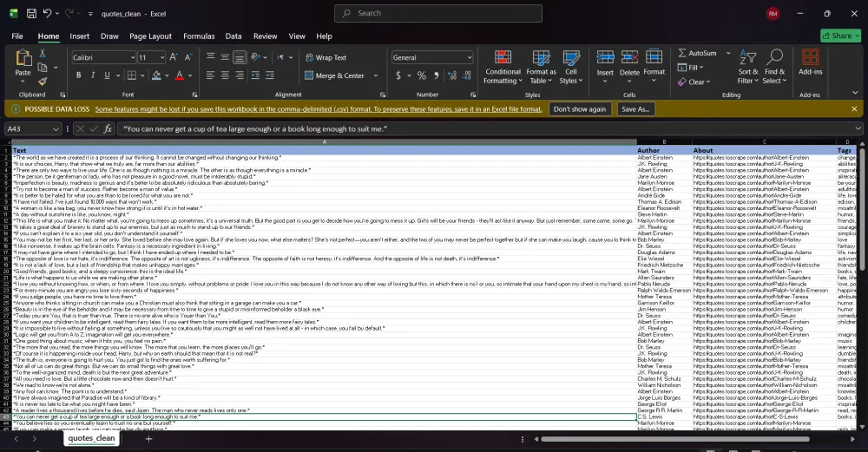Click into the Search box
Image resolution: width=868 pixels, height=452 pixels.
pos(437,13)
